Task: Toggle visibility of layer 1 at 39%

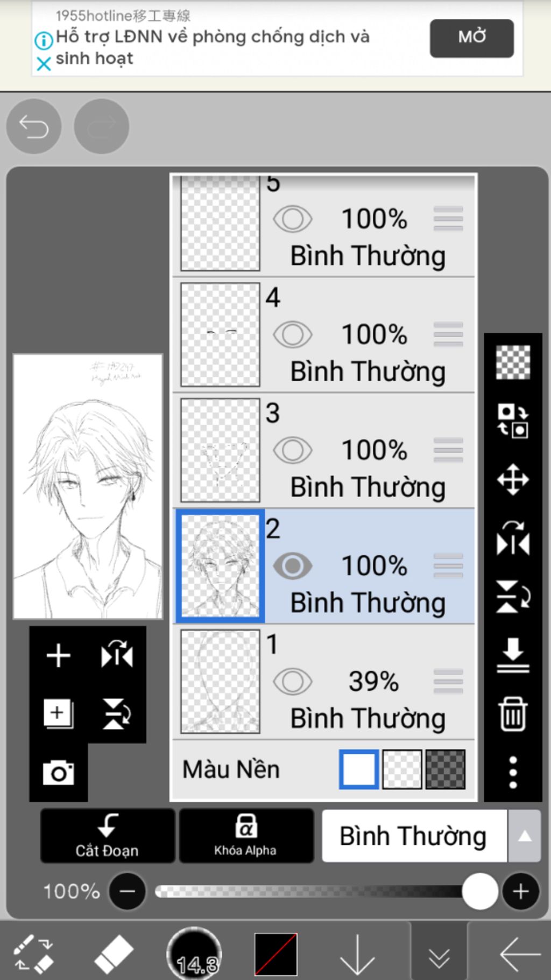Action: 293,682
